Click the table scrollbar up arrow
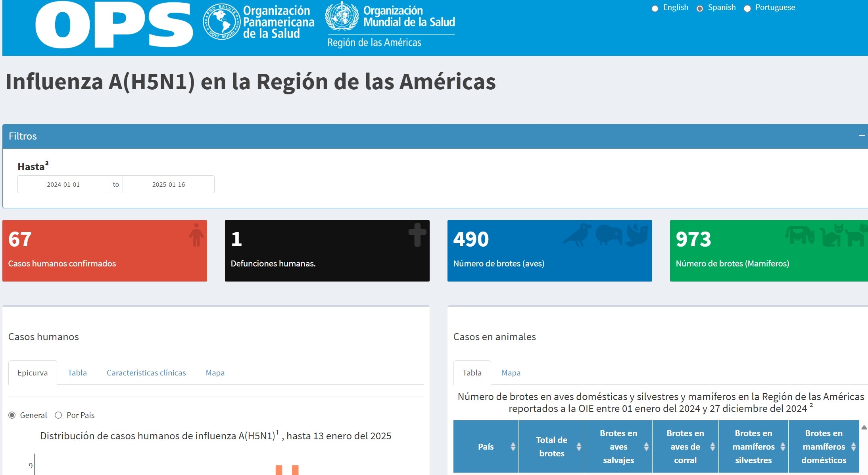Screen dimensions: 868x475 [864, 427]
